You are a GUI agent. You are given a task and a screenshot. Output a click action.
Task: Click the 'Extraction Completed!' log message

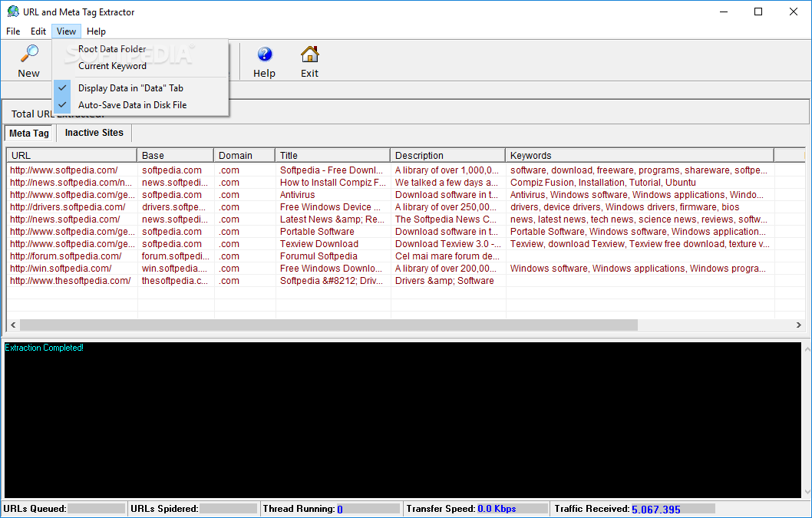coord(44,348)
